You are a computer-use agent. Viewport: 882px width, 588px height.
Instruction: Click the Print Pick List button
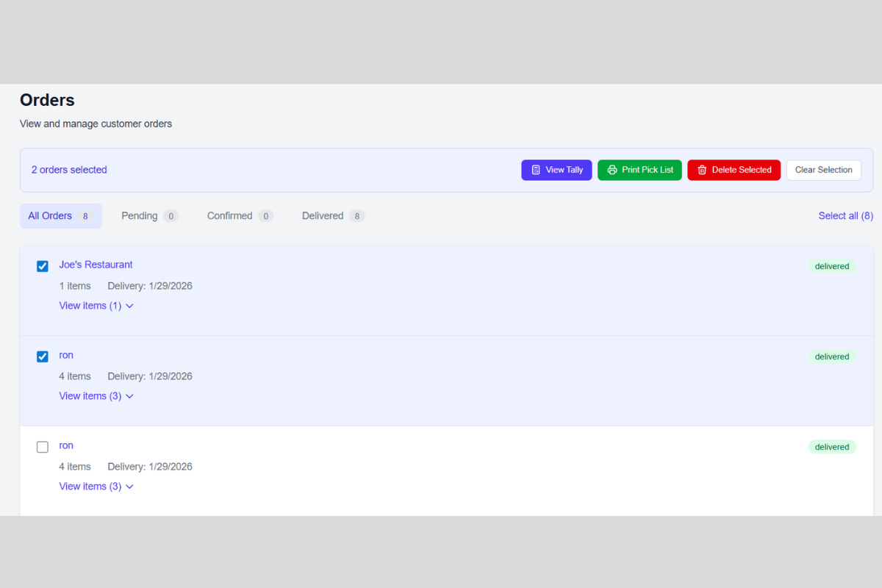point(639,170)
